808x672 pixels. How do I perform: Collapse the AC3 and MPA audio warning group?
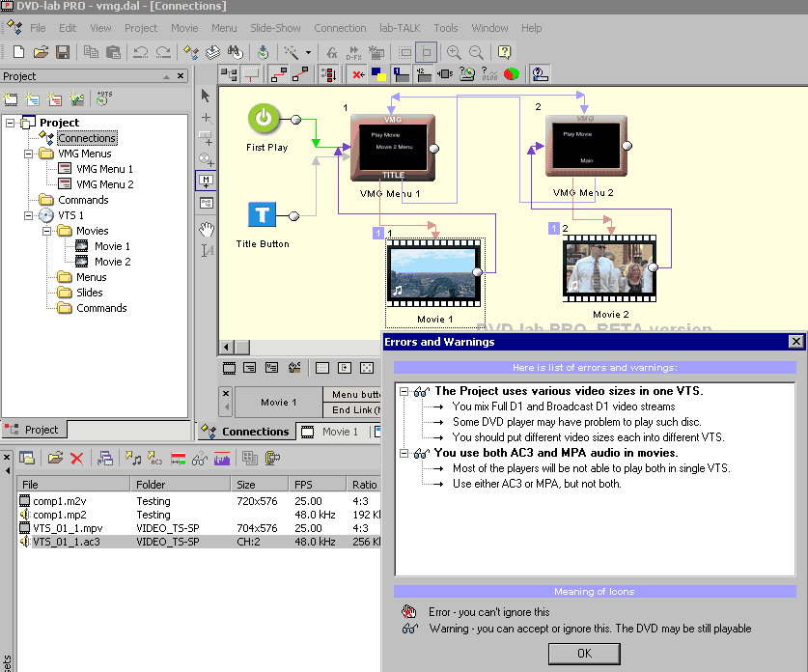[x=404, y=453]
